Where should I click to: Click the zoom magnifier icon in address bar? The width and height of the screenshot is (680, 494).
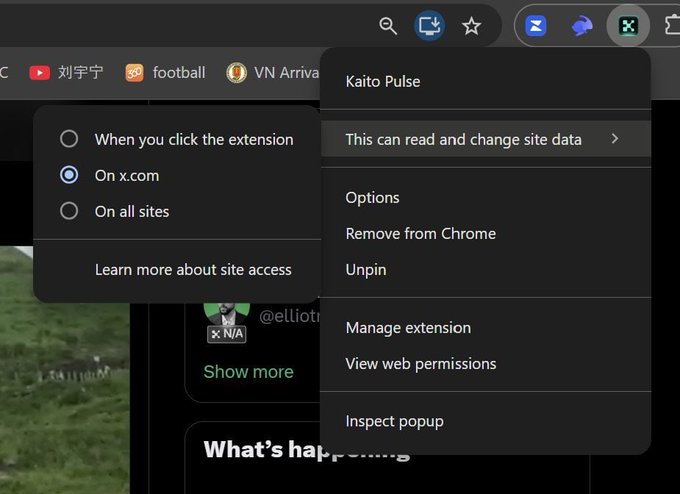(x=388, y=26)
